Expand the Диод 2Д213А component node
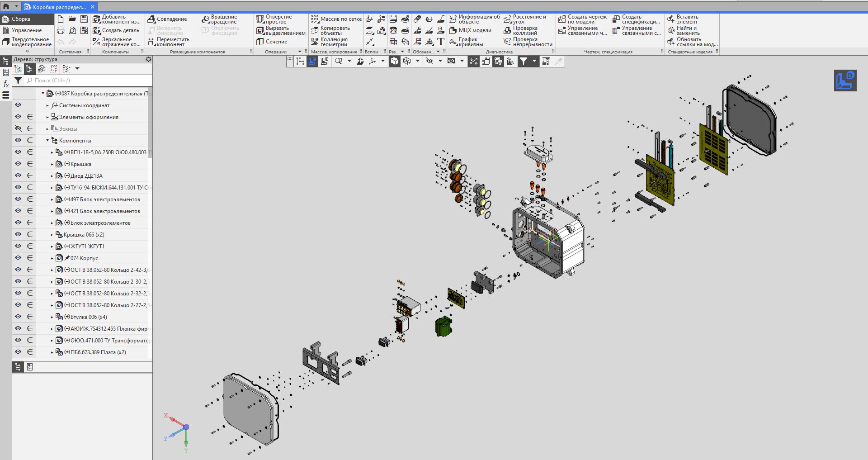This screenshot has height=460, width=868. (52, 176)
